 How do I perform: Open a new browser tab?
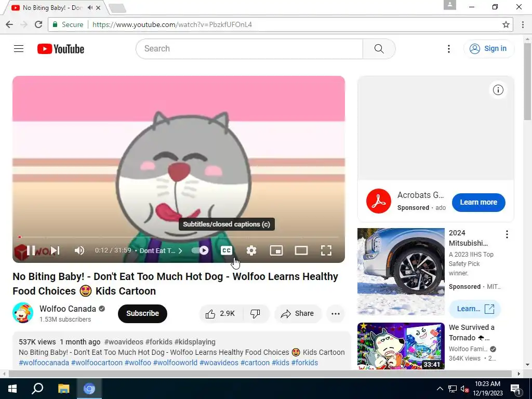[x=118, y=8]
